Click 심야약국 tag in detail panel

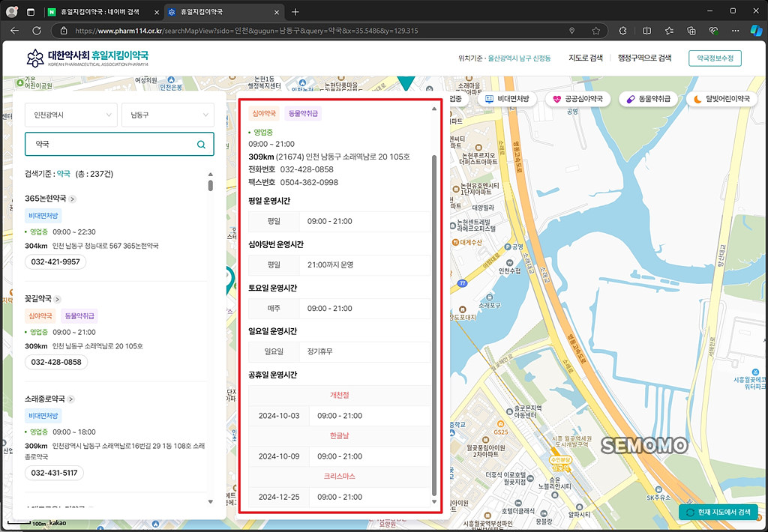pyautogui.click(x=264, y=114)
